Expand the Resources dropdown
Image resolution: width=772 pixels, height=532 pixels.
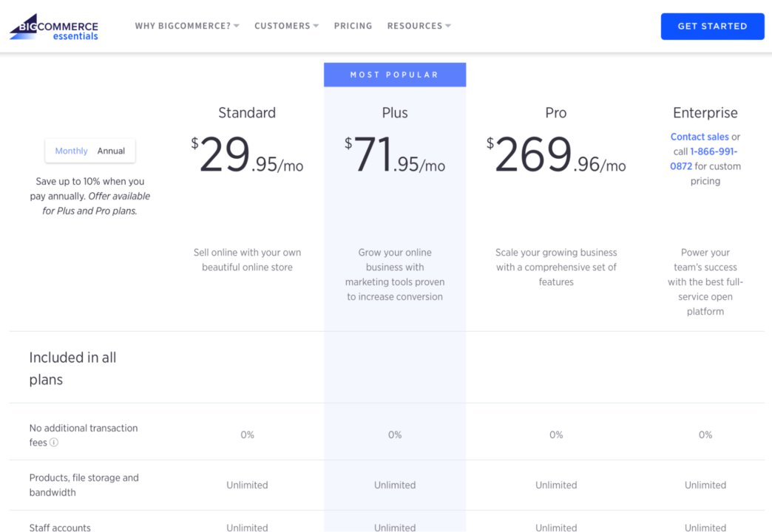coord(419,26)
